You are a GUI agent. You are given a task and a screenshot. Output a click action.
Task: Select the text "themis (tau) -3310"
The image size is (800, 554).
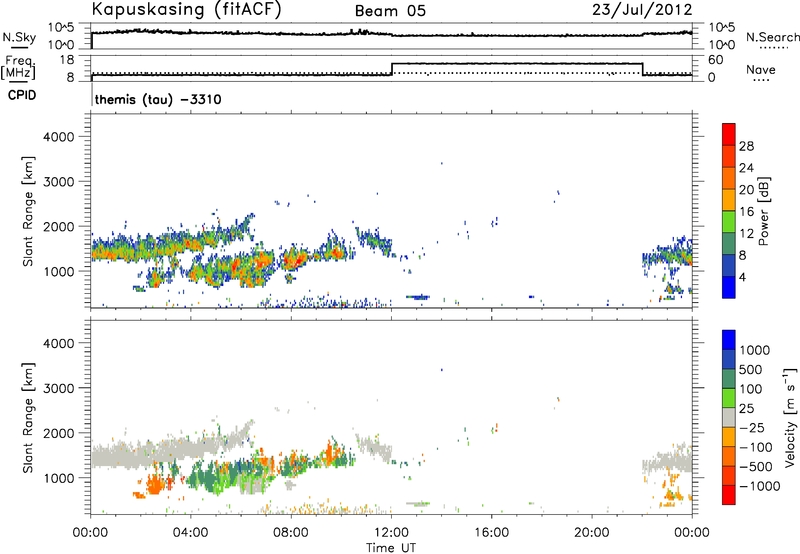coord(158,99)
